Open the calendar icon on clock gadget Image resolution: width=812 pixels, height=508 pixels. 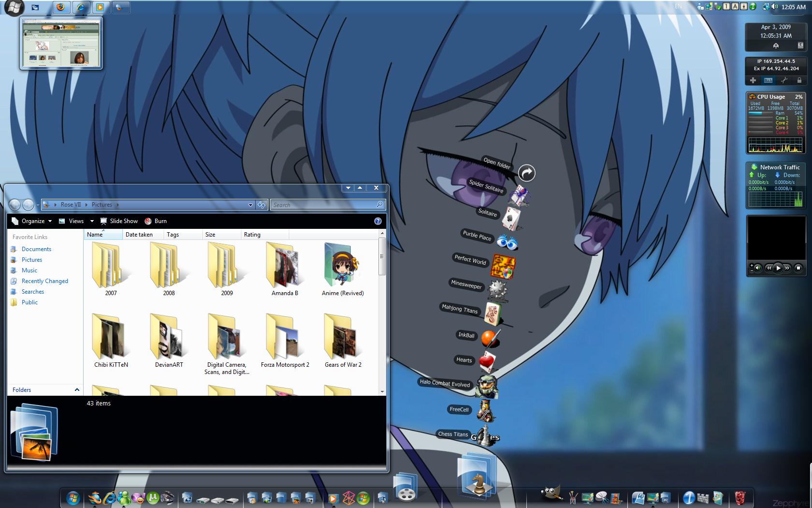coord(800,45)
